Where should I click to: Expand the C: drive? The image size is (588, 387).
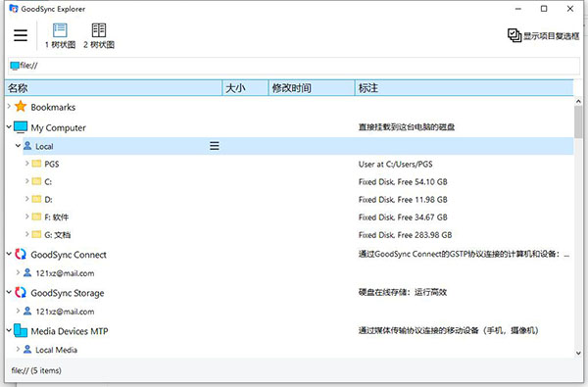27,181
